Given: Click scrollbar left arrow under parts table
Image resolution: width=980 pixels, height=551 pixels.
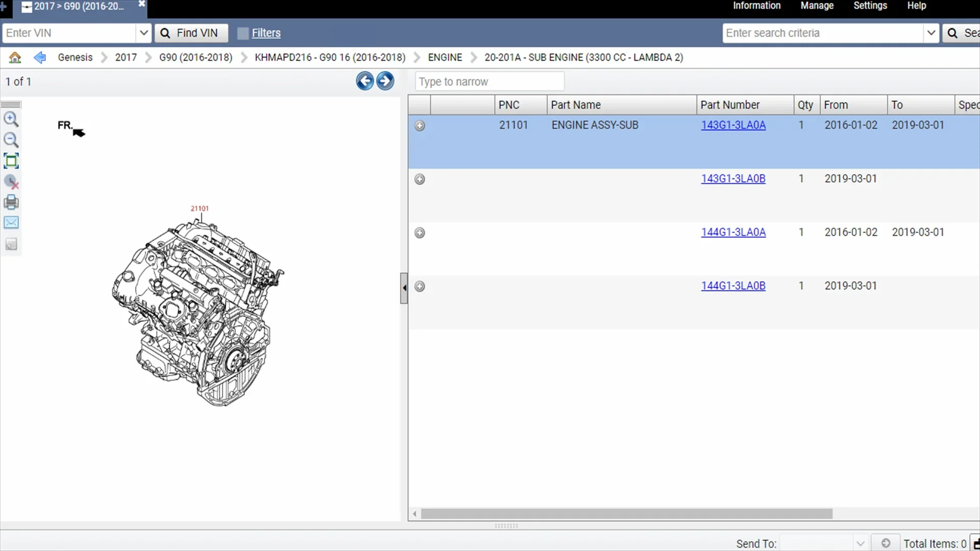Looking at the screenshot, I should coord(414,514).
